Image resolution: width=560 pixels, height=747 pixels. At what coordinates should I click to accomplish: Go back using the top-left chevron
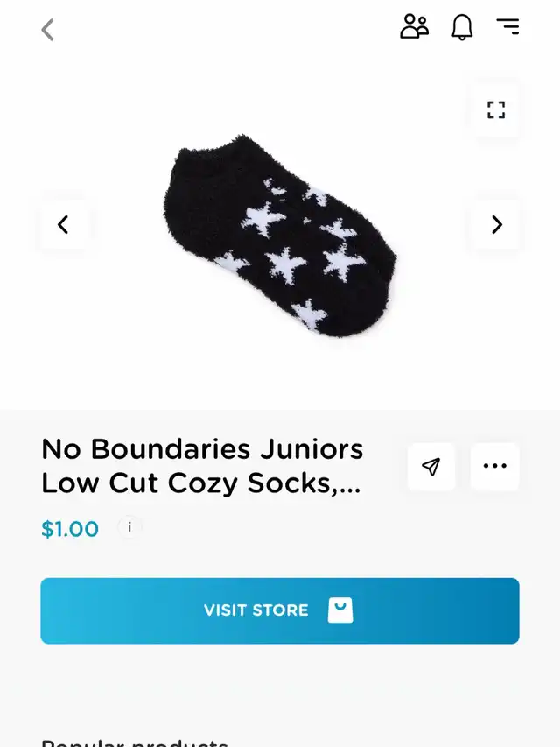tap(47, 30)
